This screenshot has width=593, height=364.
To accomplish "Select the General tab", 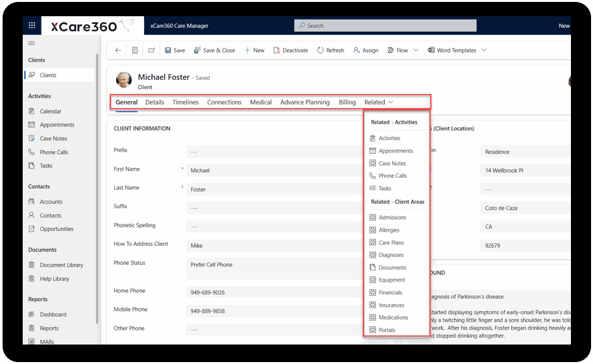I will 127,102.
